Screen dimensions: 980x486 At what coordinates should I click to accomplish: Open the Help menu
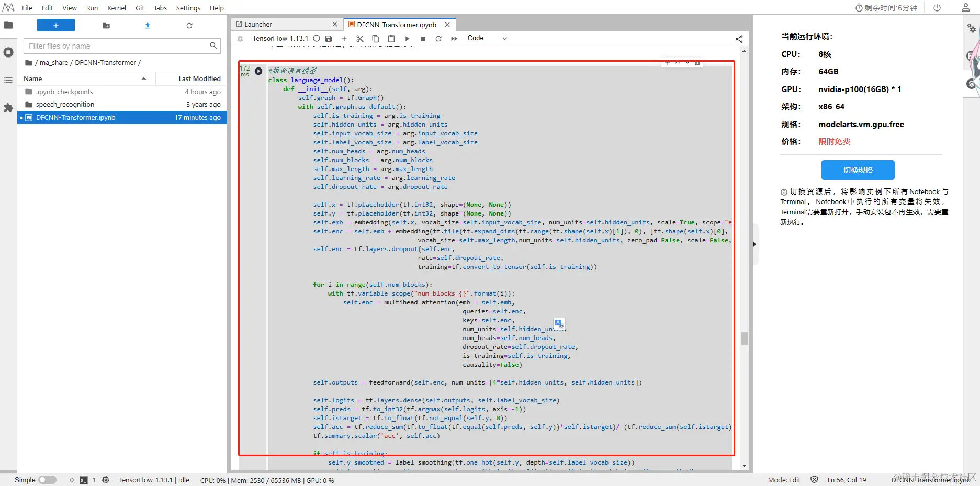tap(217, 8)
